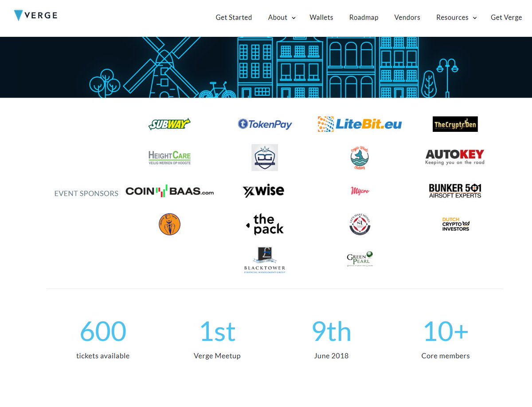Viewport: 532px width, 407px height.
Task: Open the About menu
Action: (278, 17)
